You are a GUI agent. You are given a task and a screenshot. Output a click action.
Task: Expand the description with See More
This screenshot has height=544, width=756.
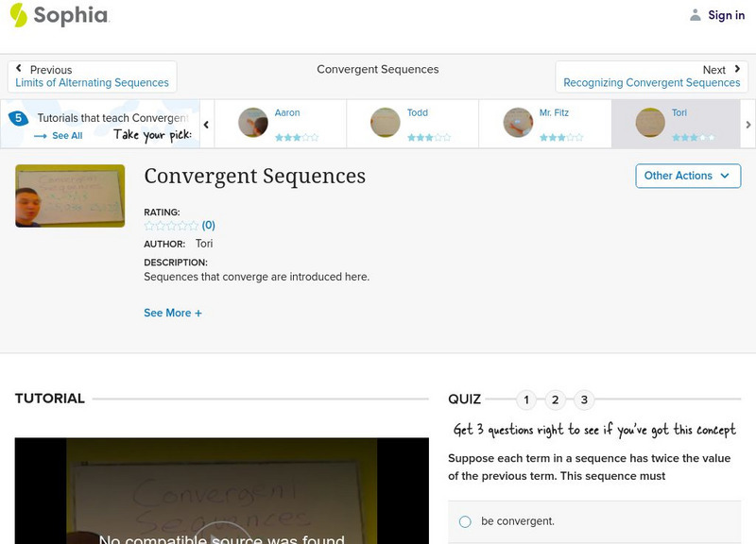(x=173, y=313)
